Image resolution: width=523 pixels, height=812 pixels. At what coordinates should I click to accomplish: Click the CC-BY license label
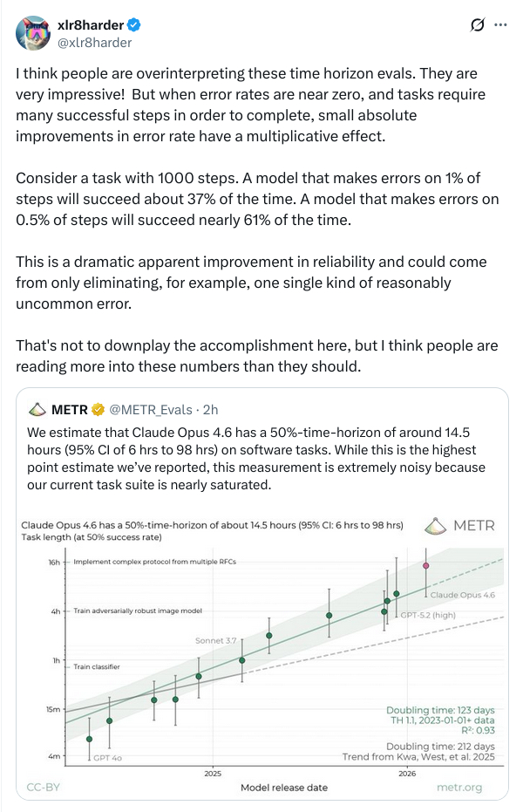point(44,787)
